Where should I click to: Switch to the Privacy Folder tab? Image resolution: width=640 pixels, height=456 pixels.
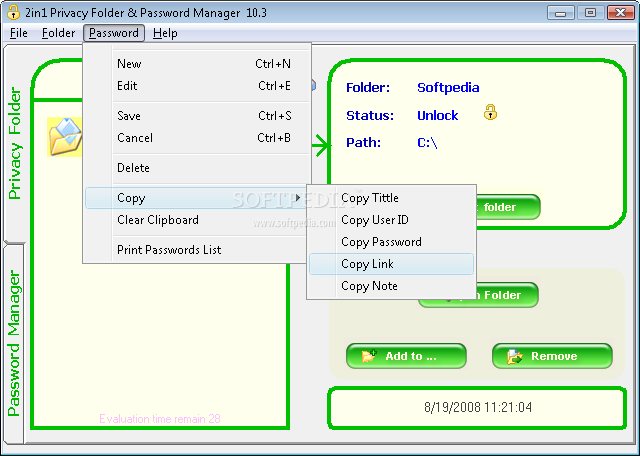click(15, 143)
